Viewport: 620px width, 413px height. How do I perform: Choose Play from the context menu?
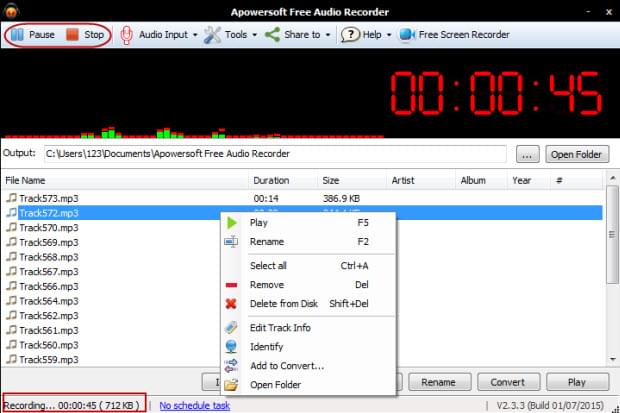[308, 223]
